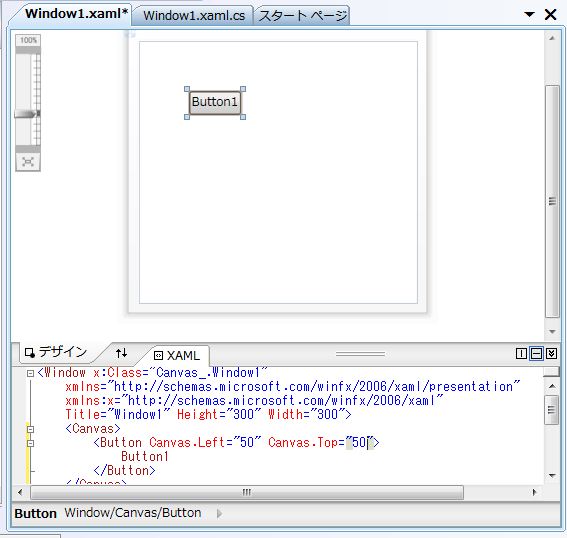Click the Title="Window1" attribute

tap(117, 414)
